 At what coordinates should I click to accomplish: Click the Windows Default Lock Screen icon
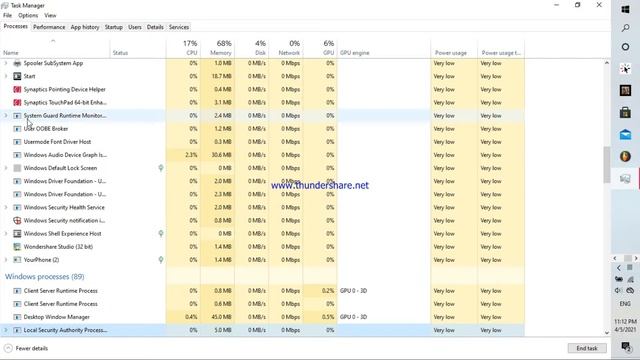point(17,168)
